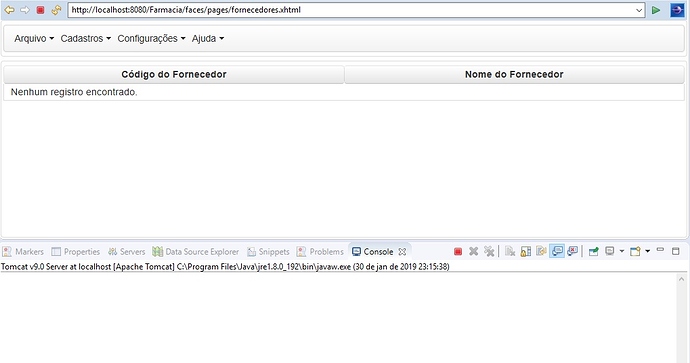Click inside the URL address field

coord(351,10)
